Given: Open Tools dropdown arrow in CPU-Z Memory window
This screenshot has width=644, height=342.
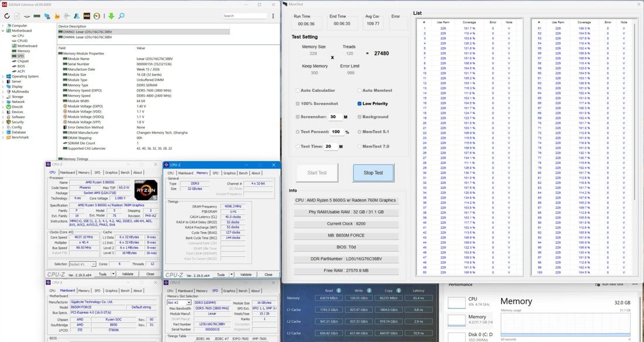Looking at the screenshot, I should pyautogui.click(x=231, y=275).
